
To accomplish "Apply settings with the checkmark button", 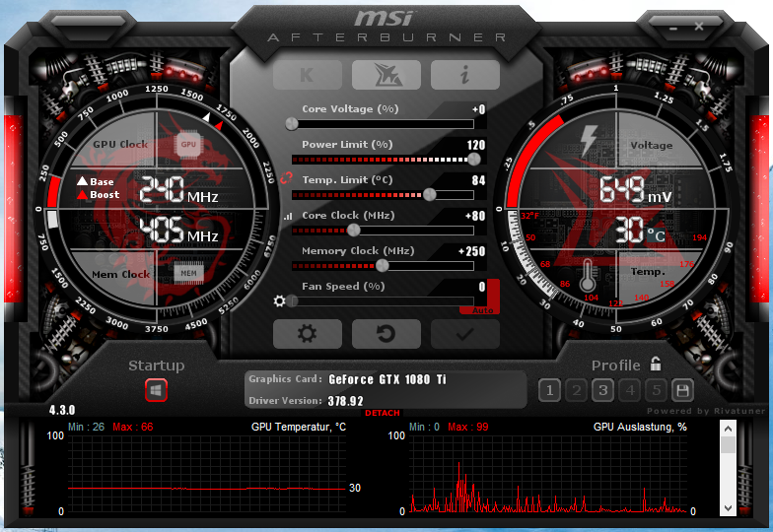I will (465, 333).
